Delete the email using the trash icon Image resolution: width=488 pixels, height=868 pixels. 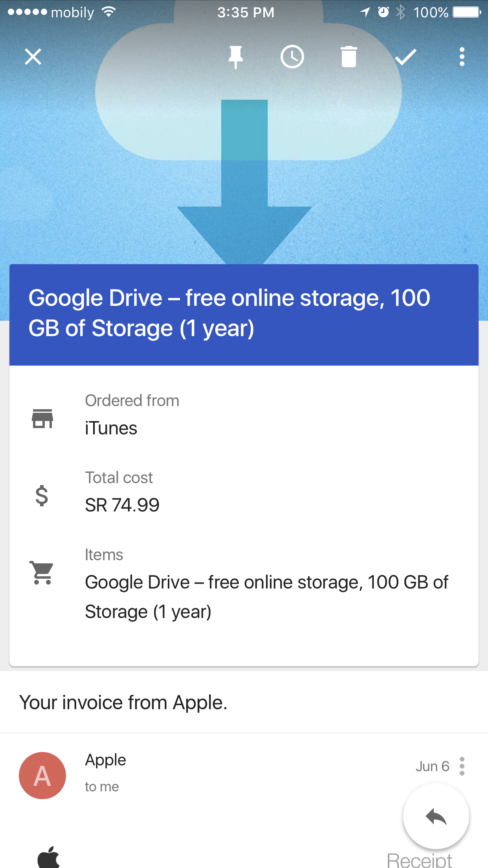(x=349, y=57)
